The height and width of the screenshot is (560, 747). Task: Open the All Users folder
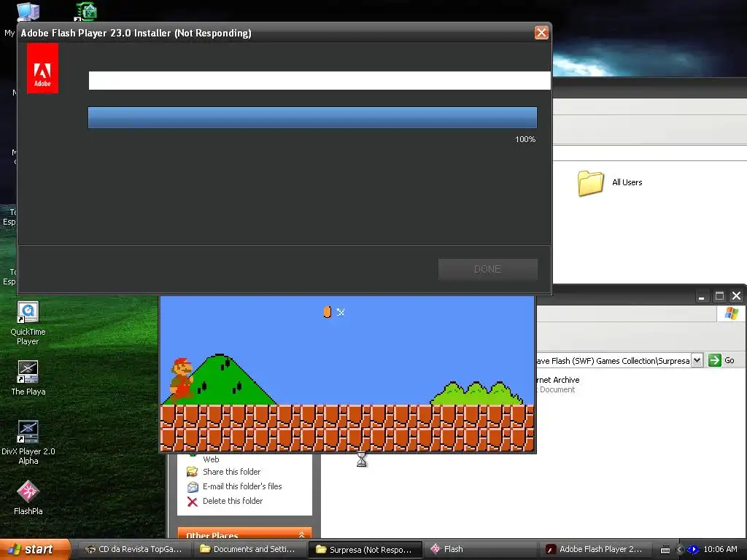point(611,183)
